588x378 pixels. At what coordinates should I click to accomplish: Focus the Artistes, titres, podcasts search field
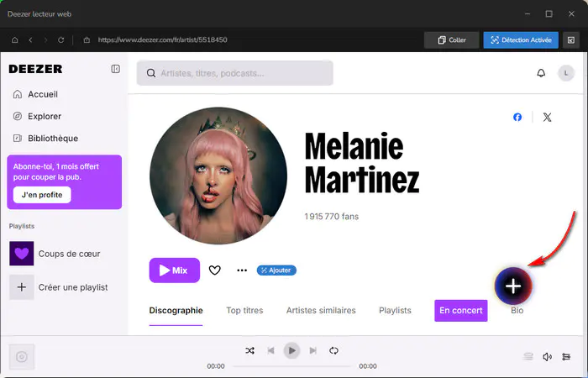coord(234,73)
